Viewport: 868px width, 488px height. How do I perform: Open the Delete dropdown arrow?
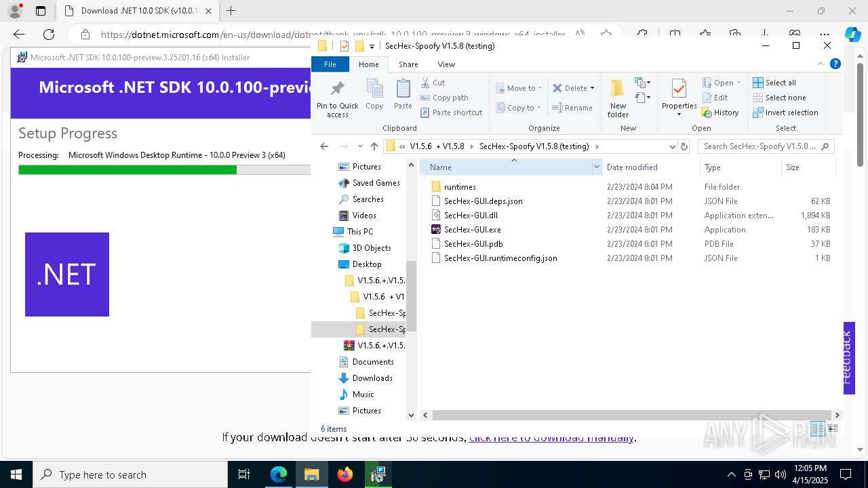pyautogui.click(x=592, y=88)
